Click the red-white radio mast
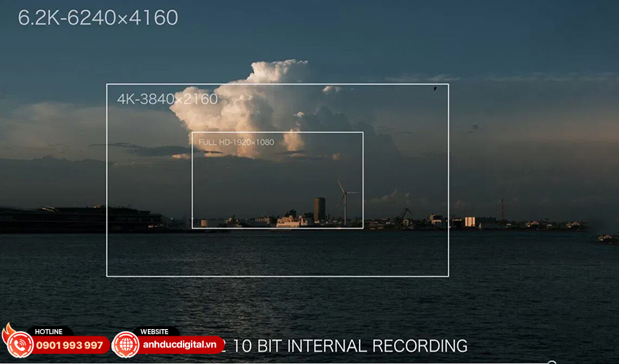Image resolution: width=619 pixels, height=364 pixels. [x=502, y=208]
